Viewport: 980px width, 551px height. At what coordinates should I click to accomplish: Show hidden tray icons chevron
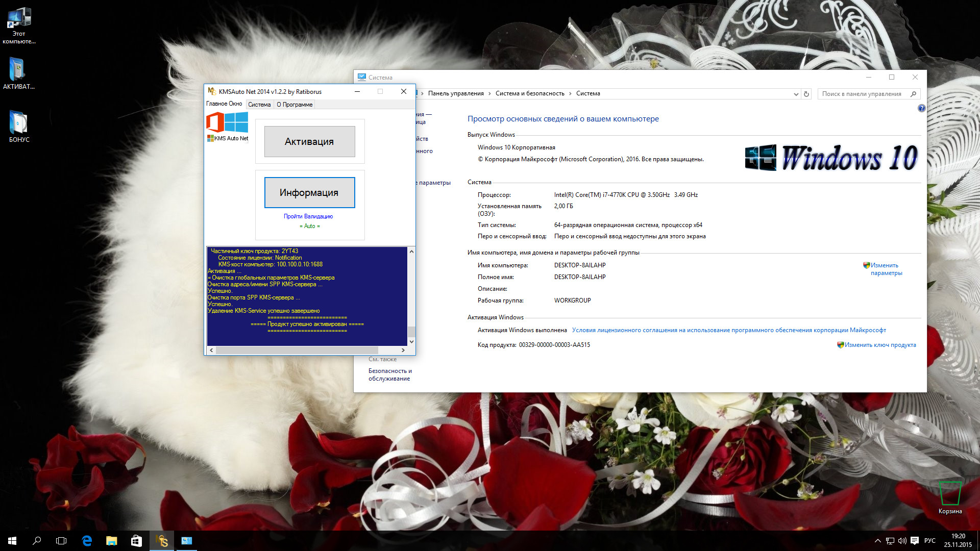click(878, 541)
